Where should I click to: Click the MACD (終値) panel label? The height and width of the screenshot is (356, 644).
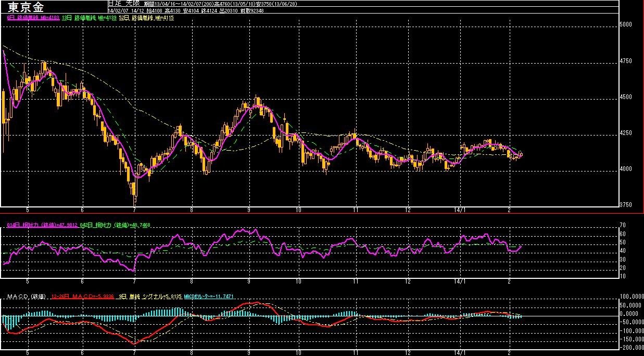(x=27, y=297)
